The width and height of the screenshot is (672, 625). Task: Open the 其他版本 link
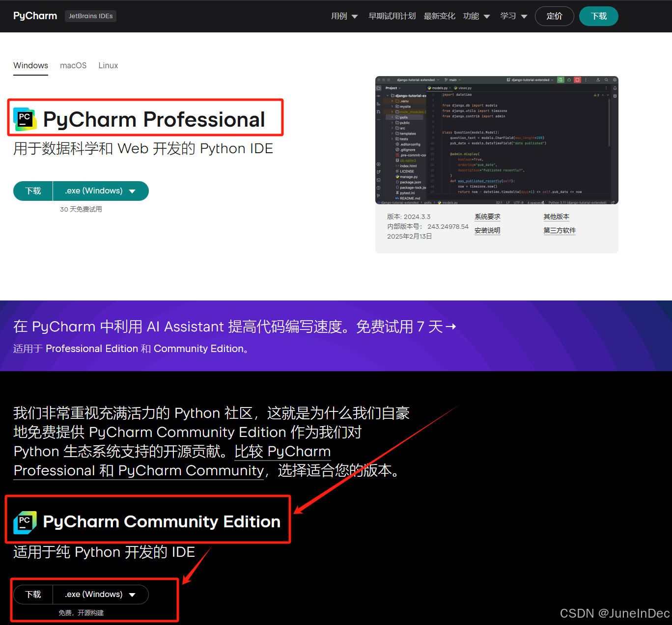coord(556,217)
